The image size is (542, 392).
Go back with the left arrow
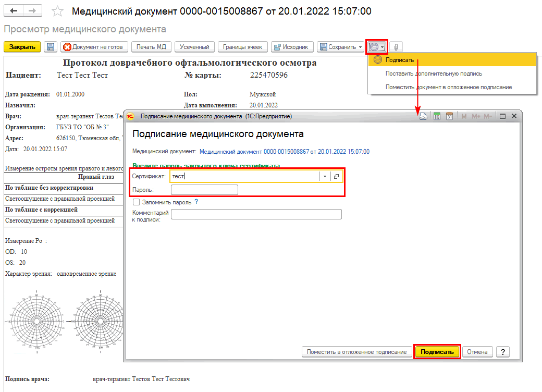coord(14,11)
